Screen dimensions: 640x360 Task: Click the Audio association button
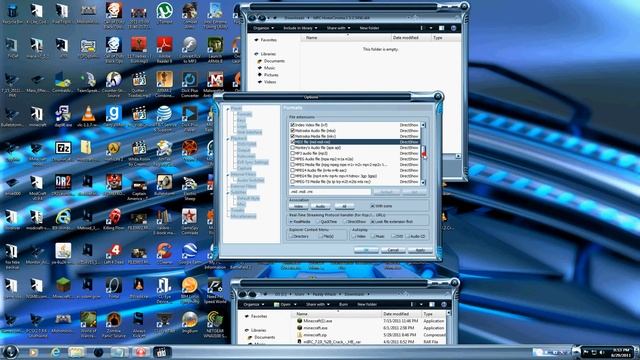pos(320,207)
